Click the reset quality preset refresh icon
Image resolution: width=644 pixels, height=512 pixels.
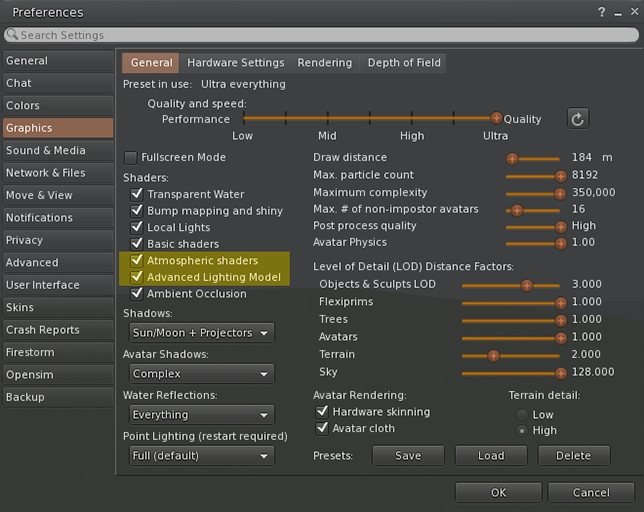[x=577, y=119]
